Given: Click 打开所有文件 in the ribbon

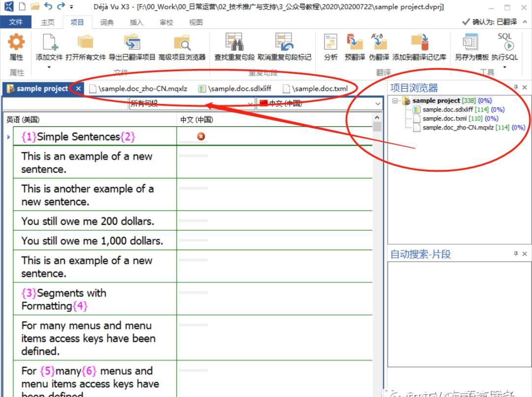Looking at the screenshot, I should pyautogui.click(x=86, y=47).
